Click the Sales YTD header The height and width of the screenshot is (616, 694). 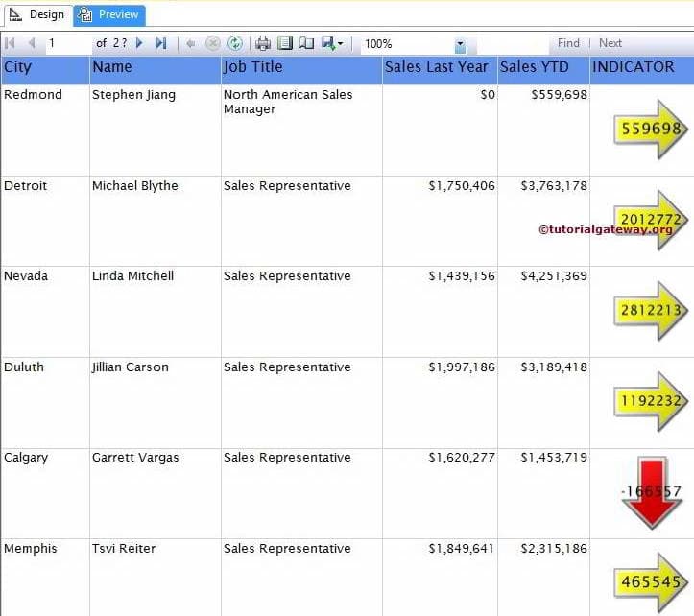point(543,69)
